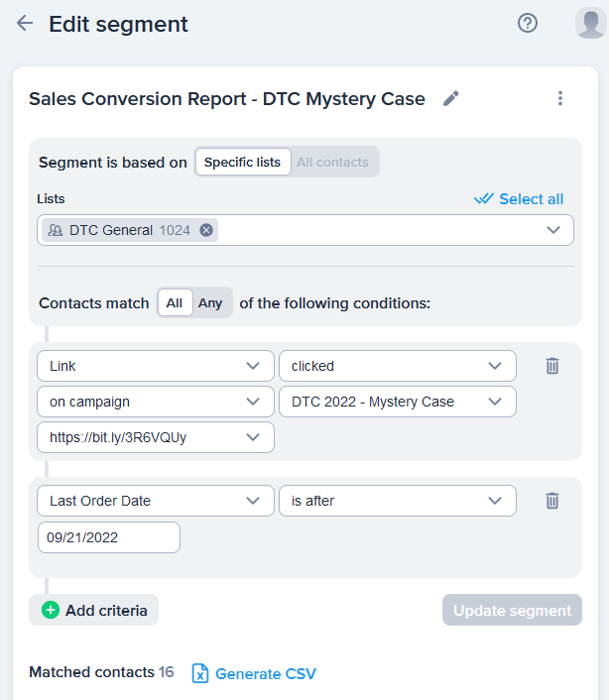Set contacts match to All
The image size is (609, 700).
coord(175,303)
